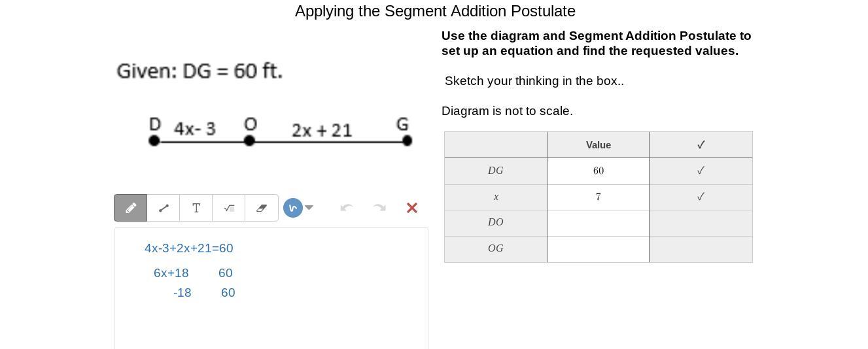The image size is (868, 349).
Task: Click the checkmark in the DG row
Action: point(701,171)
